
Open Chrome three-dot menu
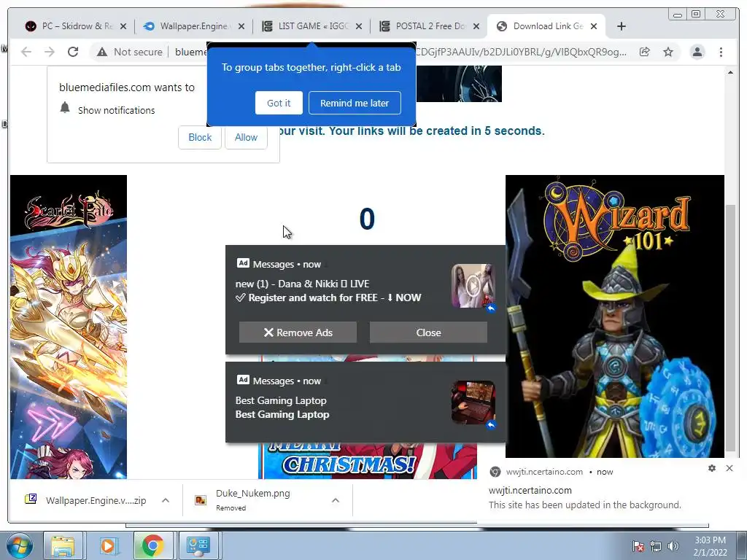pyautogui.click(x=721, y=52)
